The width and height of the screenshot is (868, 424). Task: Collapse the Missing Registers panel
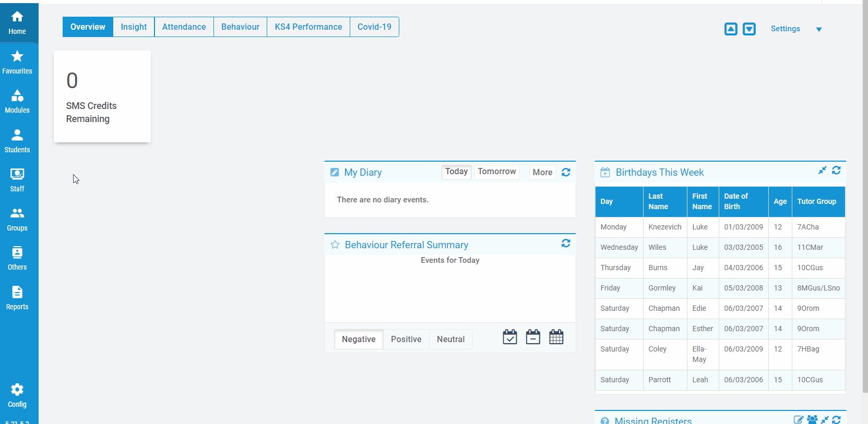[x=825, y=419]
